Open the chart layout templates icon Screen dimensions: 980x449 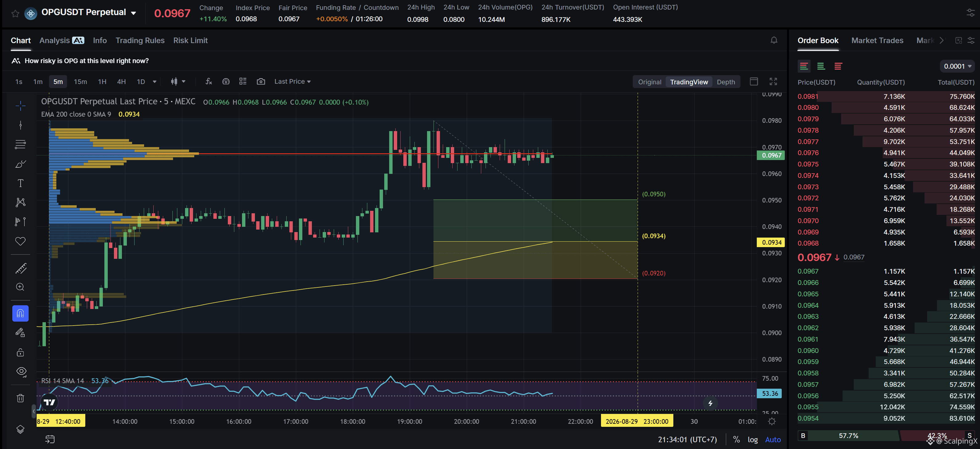243,81
